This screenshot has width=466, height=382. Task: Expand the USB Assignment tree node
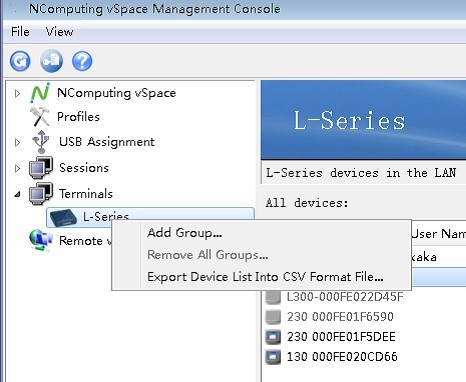click(x=17, y=142)
